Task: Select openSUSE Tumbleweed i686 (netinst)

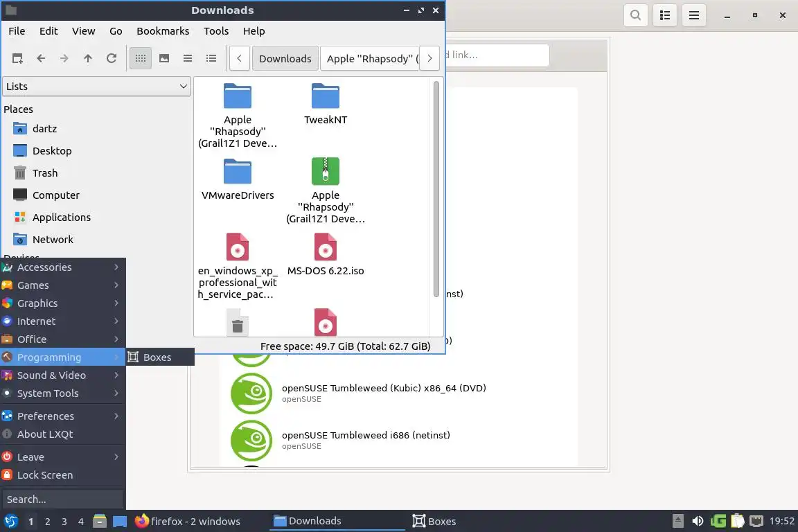Action: [399, 440]
